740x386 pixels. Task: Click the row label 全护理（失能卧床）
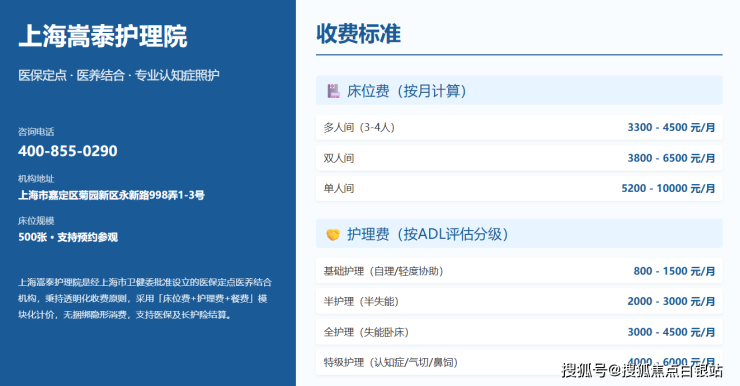tap(366, 332)
